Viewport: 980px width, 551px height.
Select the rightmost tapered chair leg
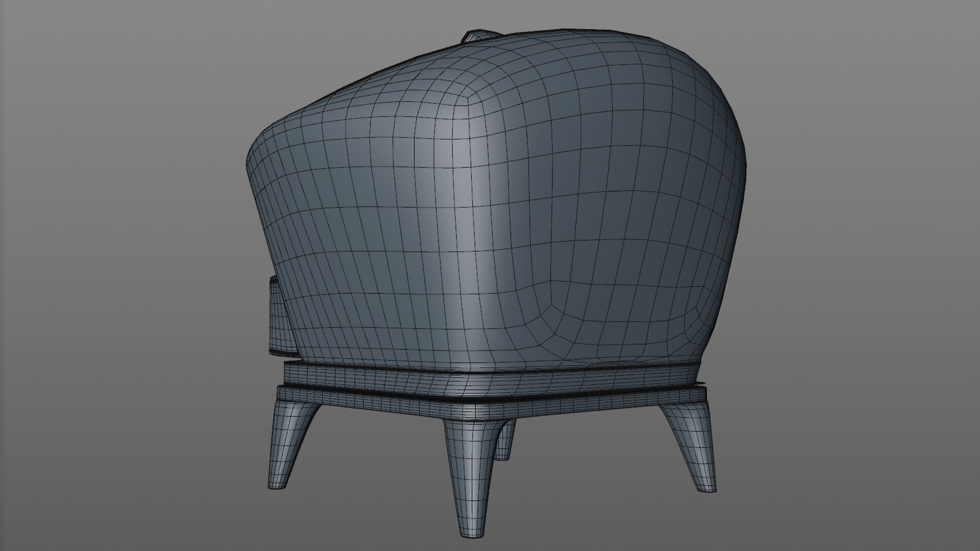coord(689,446)
